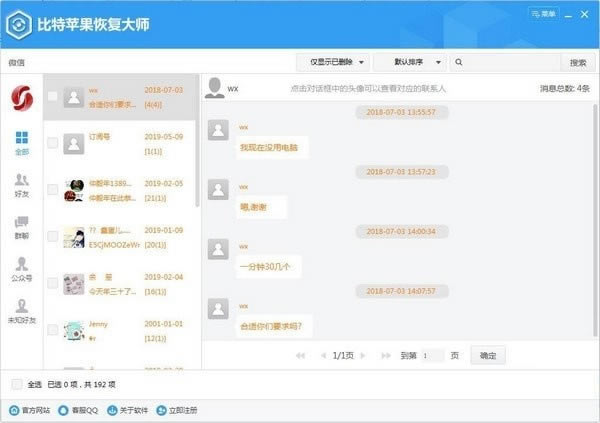The width and height of the screenshot is (600, 423).
Task: Select message bubble 合适你们要求吗?
Action: tap(274, 326)
